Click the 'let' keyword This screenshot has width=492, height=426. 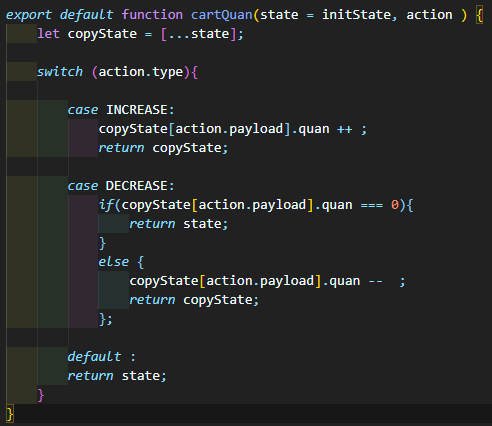[48, 34]
